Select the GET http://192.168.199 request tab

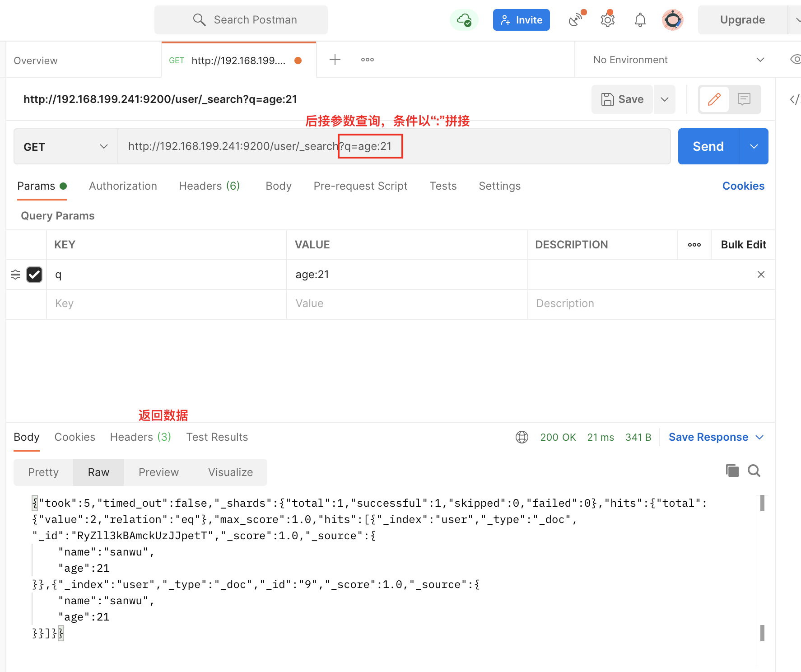(238, 60)
